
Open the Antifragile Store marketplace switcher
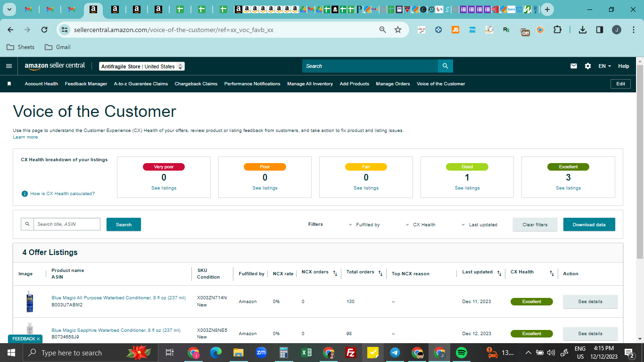click(142, 66)
